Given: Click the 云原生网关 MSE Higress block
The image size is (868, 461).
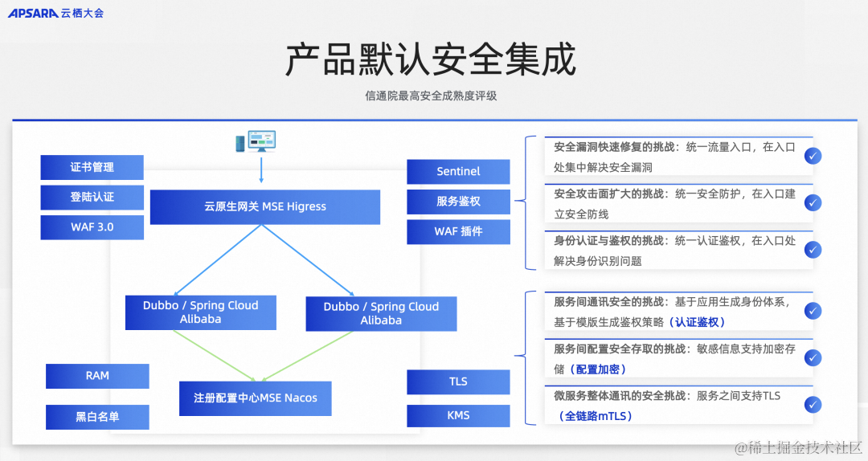Looking at the screenshot, I should [x=265, y=207].
